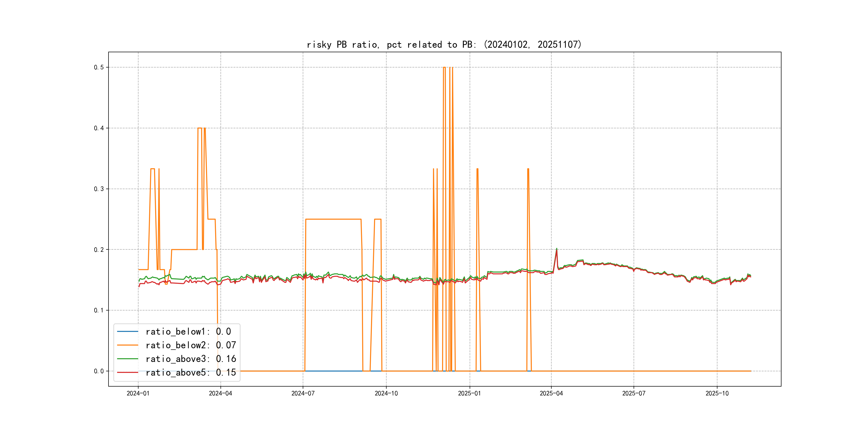Select the 'ratio_above3: 0.16' legend label

tap(191, 359)
